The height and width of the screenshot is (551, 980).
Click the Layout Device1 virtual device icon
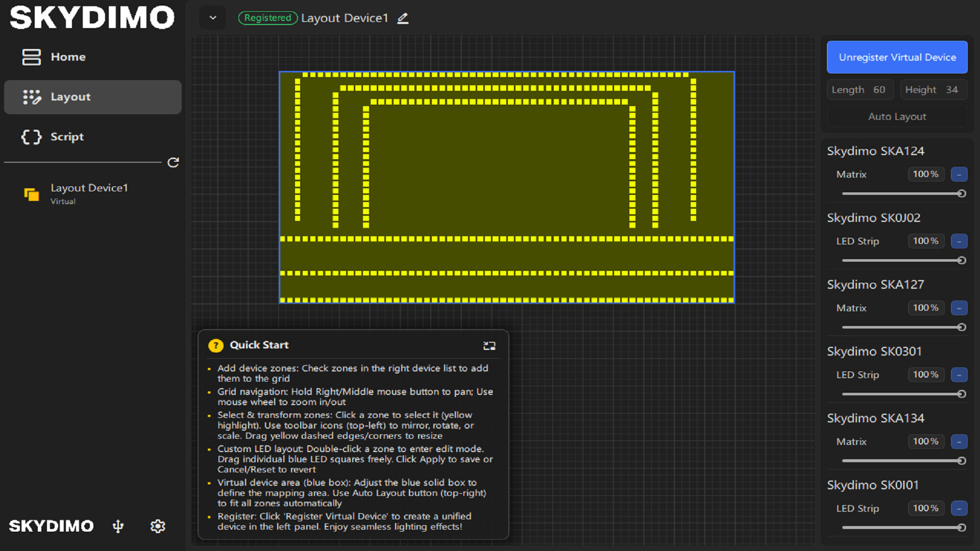click(x=32, y=194)
